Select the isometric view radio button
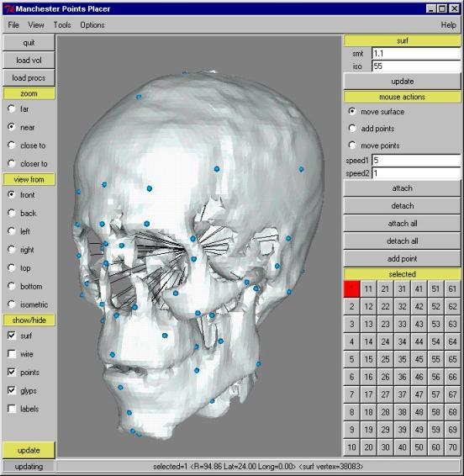Image resolution: width=464 pixels, height=476 pixels. tap(12, 304)
